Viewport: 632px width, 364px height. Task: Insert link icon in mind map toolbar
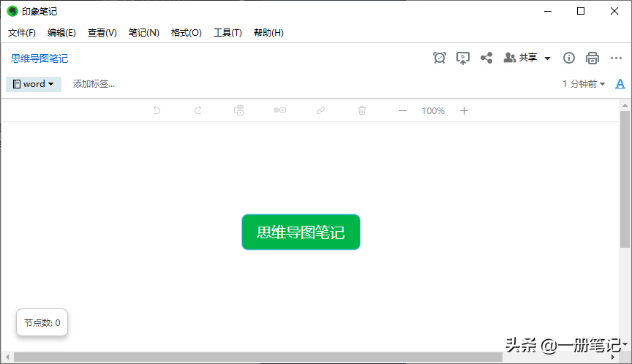tap(321, 110)
